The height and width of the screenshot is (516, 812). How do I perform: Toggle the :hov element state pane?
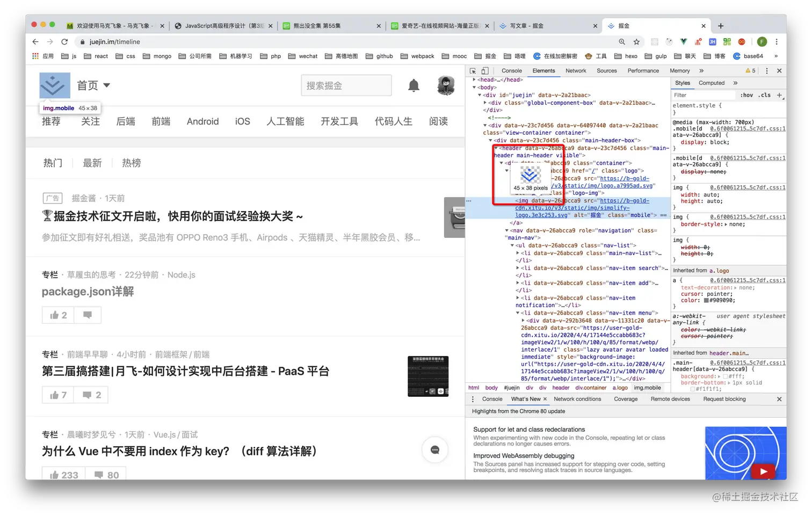coord(746,95)
